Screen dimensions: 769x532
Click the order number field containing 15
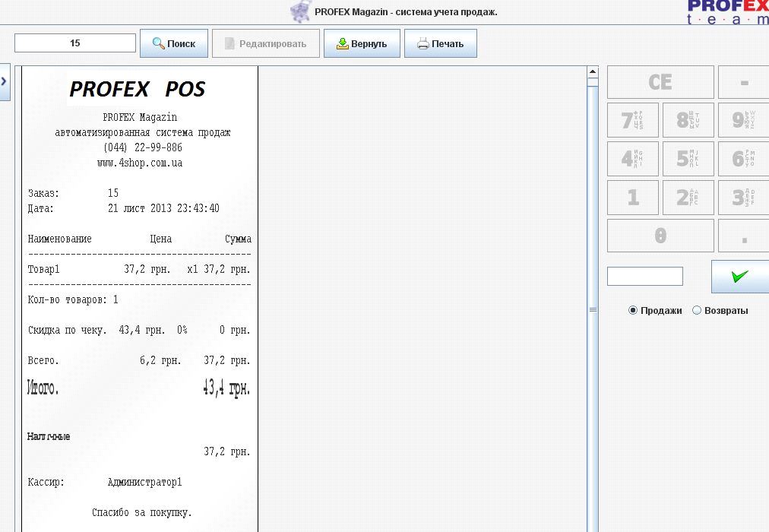(x=75, y=43)
